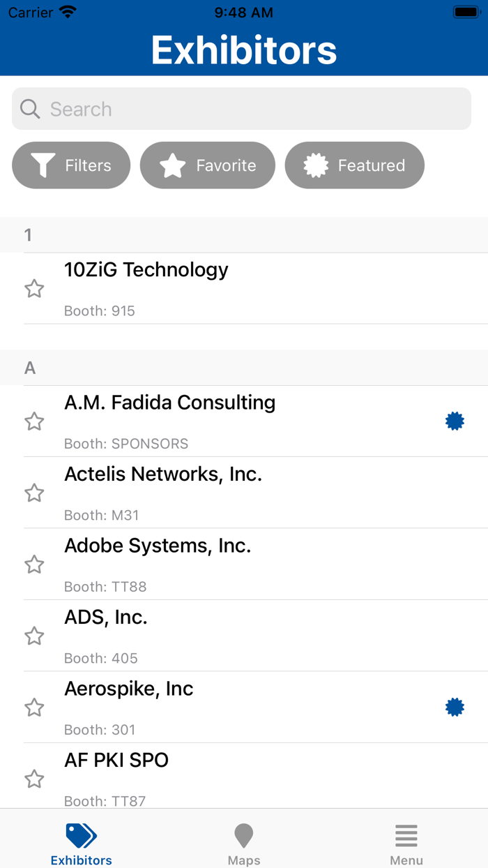Select the Exhibitors tag icon
This screenshot has height=868, width=488.
click(x=81, y=835)
